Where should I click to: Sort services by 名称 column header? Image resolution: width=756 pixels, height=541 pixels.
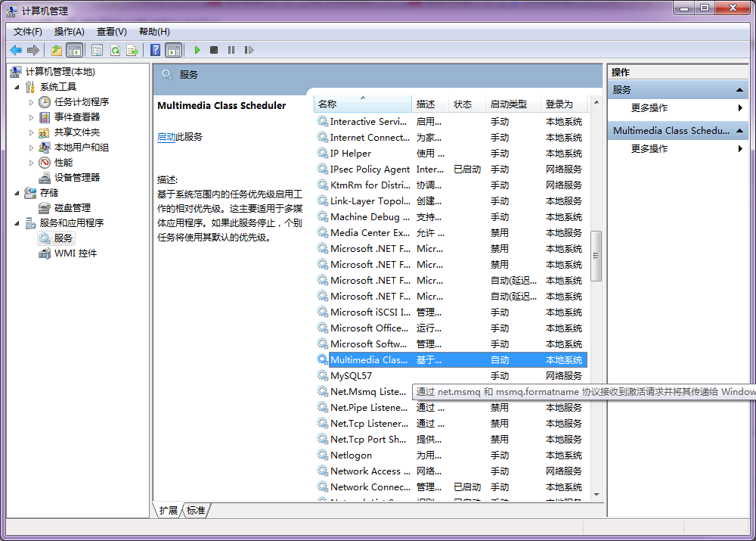[363, 104]
